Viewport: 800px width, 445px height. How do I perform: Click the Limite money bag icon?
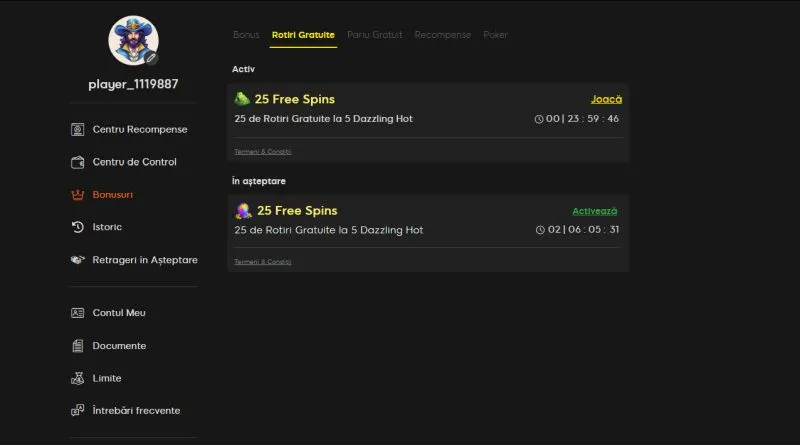pos(78,378)
